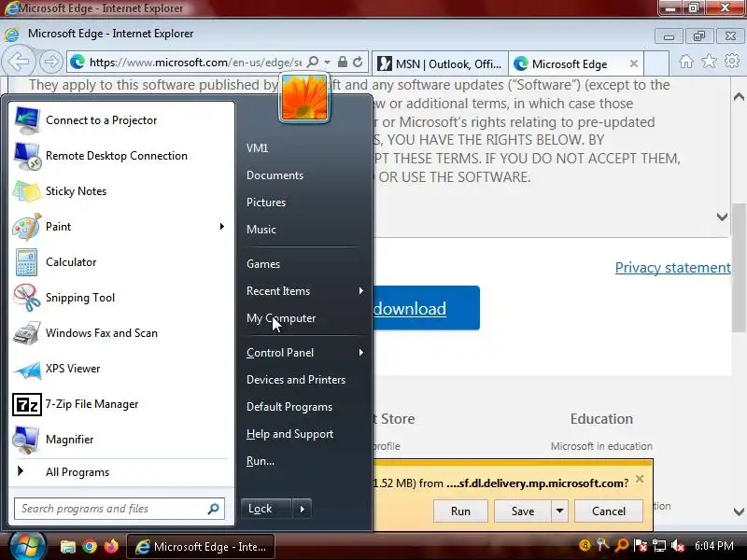This screenshot has height=560, width=747.
Task: Click the user account picture
Action: 304,98
